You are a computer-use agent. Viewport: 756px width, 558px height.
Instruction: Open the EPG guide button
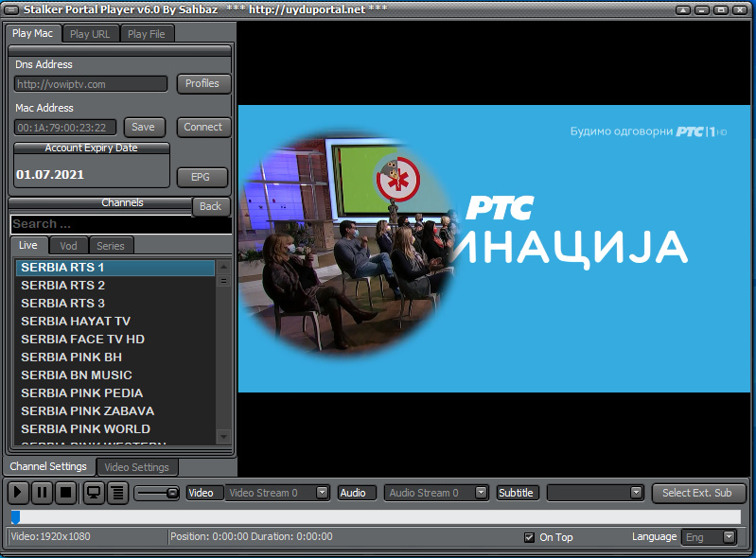pos(201,177)
